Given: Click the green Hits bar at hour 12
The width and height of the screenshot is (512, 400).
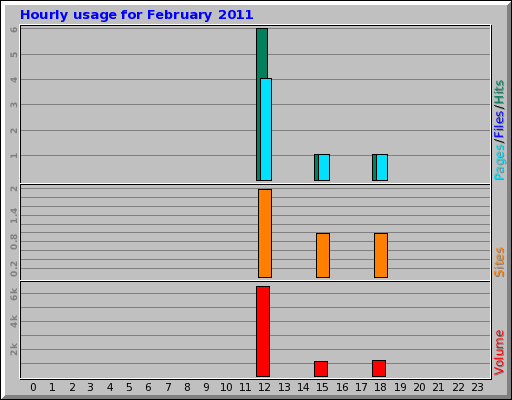Looking at the screenshot, I should coord(262,53).
